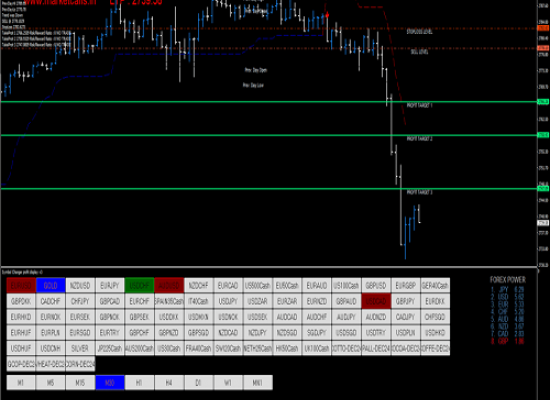Select the blue GOLD symbol button
The width and height of the screenshot is (550, 400).
click(x=51, y=285)
